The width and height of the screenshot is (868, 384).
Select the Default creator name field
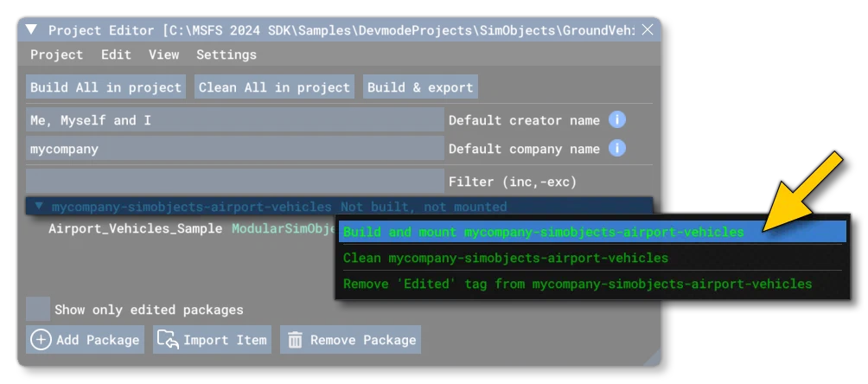tap(234, 119)
